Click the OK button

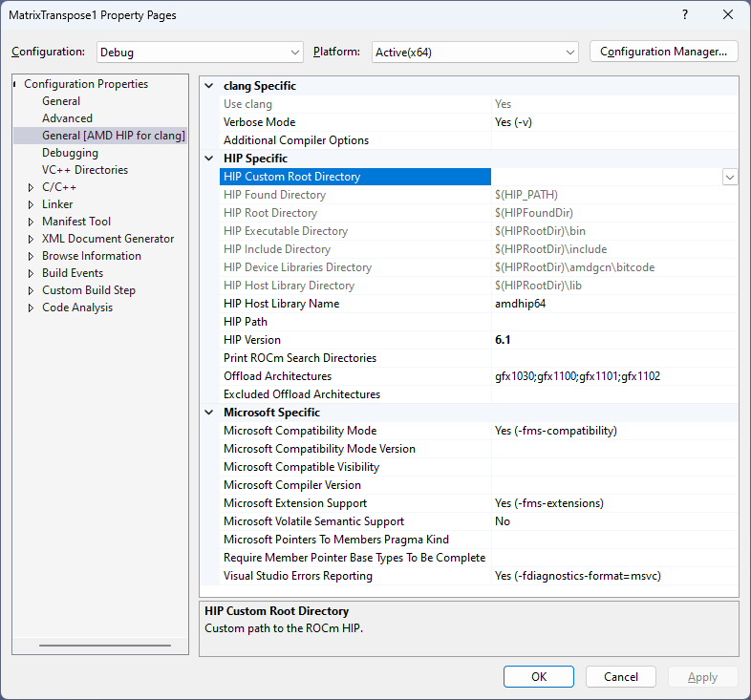click(539, 677)
